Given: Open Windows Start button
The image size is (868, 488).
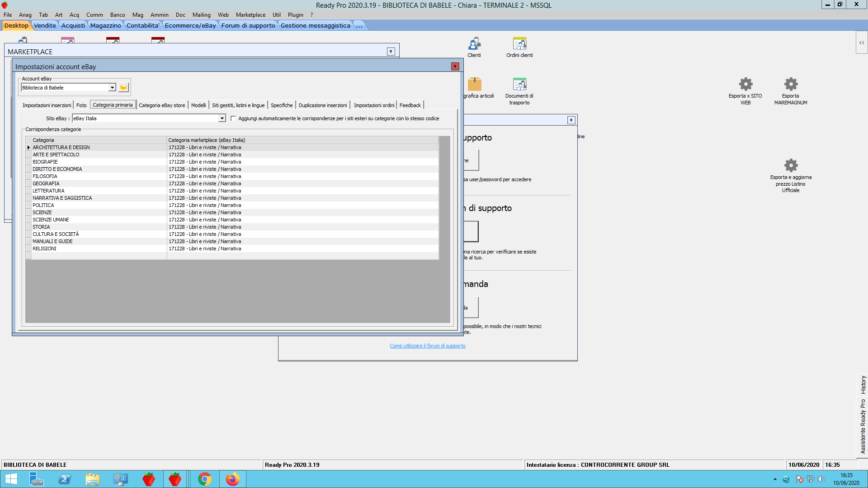Looking at the screenshot, I should pyautogui.click(x=11, y=479).
